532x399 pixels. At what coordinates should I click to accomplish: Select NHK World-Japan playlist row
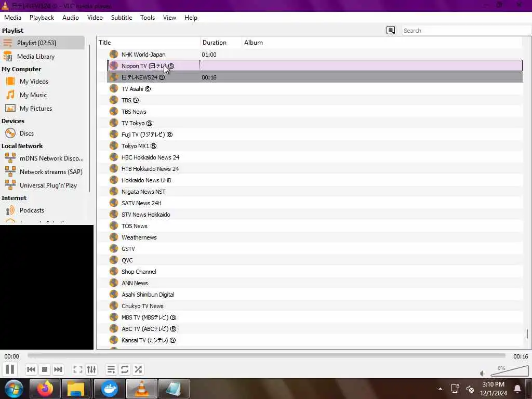click(314, 55)
